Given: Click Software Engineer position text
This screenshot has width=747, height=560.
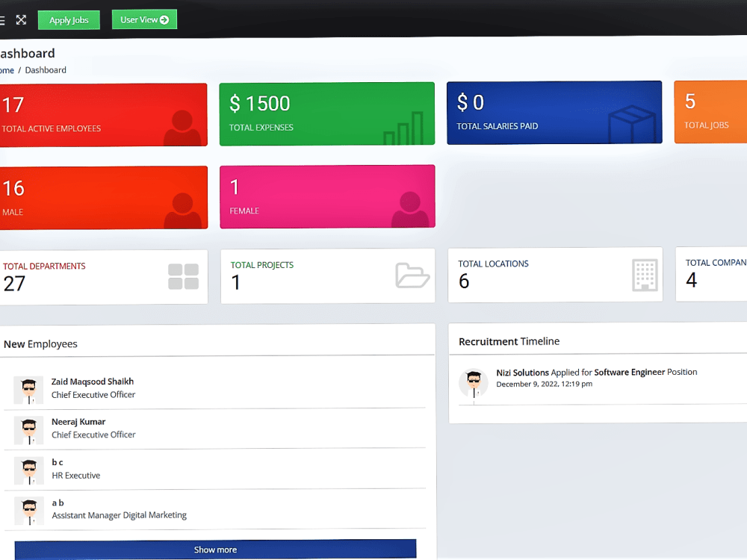Looking at the screenshot, I should pyautogui.click(x=629, y=372).
